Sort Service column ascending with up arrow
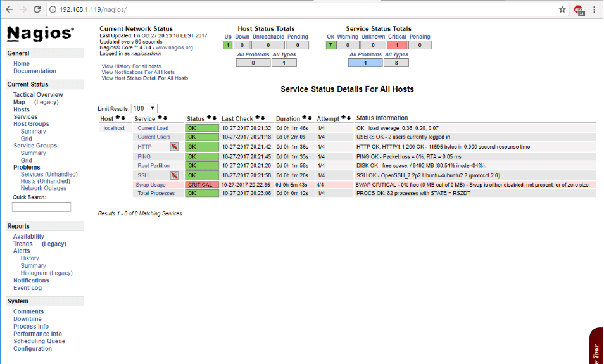 click(x=160, y=118)
